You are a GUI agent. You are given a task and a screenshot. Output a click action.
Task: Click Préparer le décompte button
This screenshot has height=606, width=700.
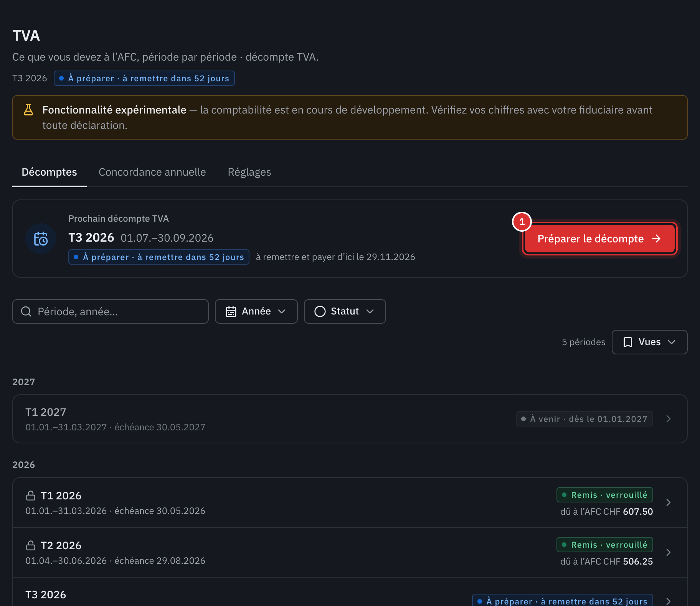[x=599, y=239]
